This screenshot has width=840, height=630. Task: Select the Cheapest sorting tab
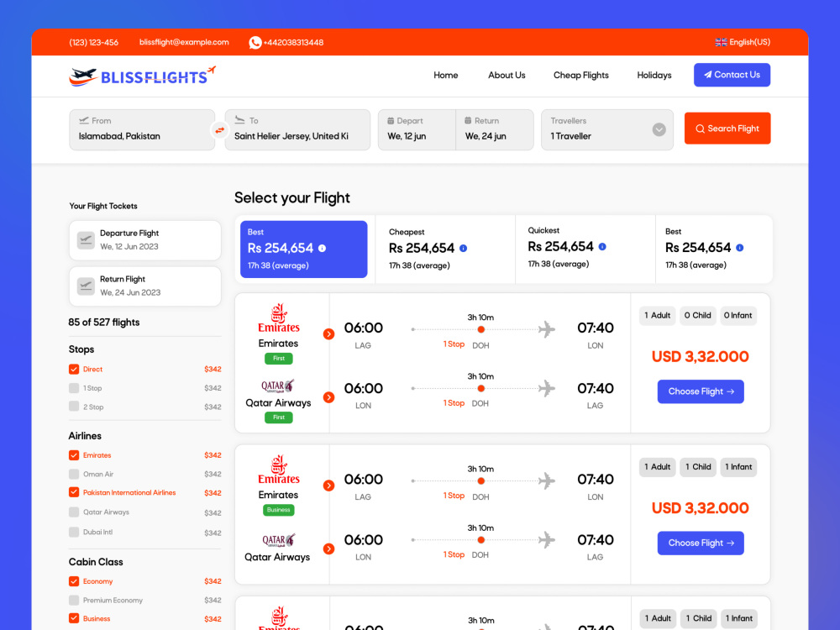[445, 249]
